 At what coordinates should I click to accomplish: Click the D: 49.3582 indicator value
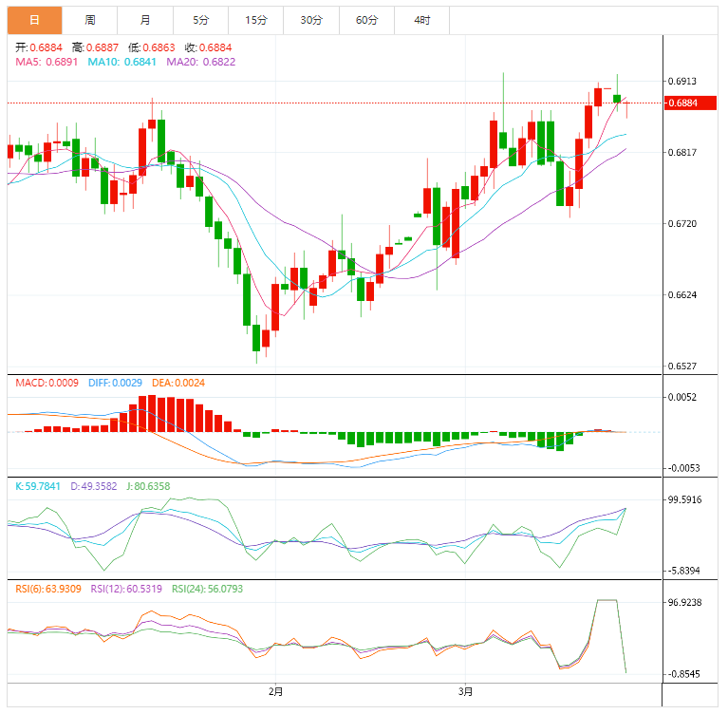tap(94, 486)
